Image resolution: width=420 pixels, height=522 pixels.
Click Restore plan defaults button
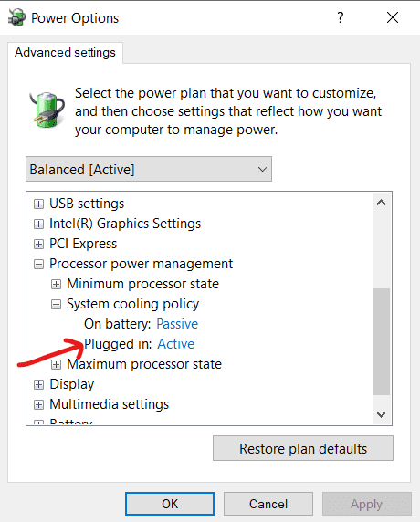(303, 448)
